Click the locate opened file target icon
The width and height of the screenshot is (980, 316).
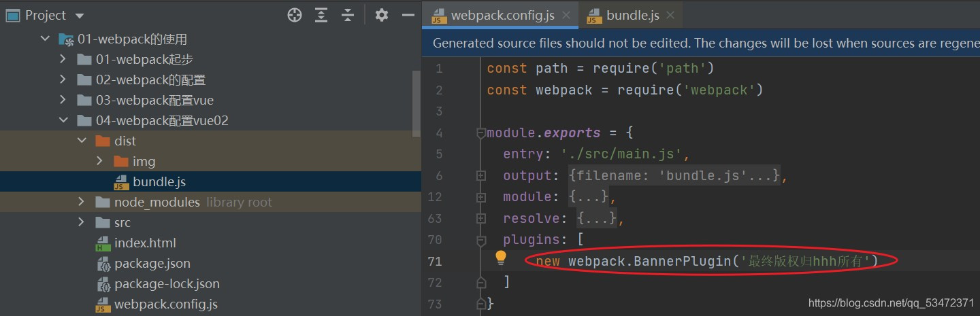pos(295,15)
